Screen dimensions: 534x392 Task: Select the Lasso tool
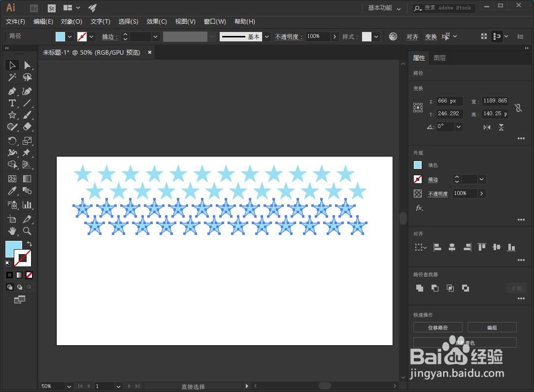click(x=27, y=77)
